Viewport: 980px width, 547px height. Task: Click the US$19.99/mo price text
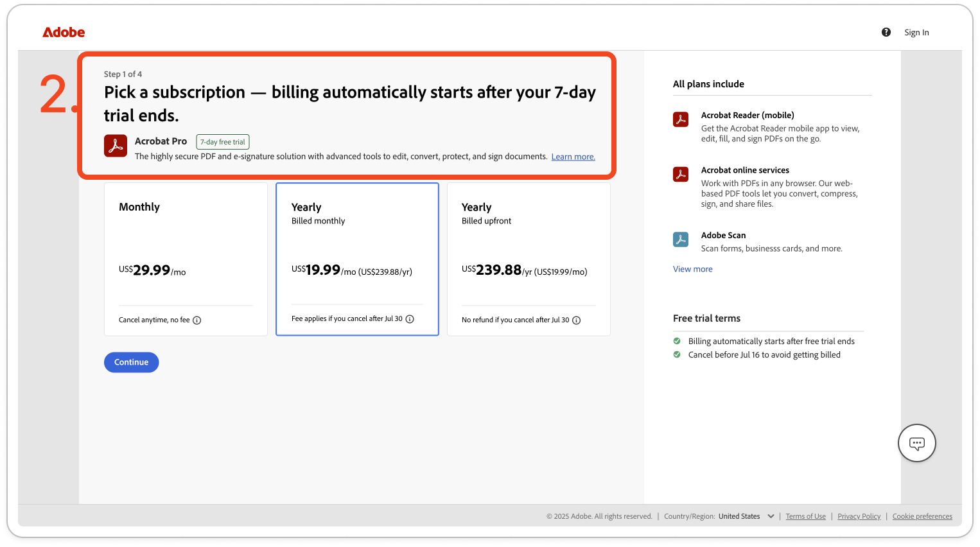pos(352,270)
